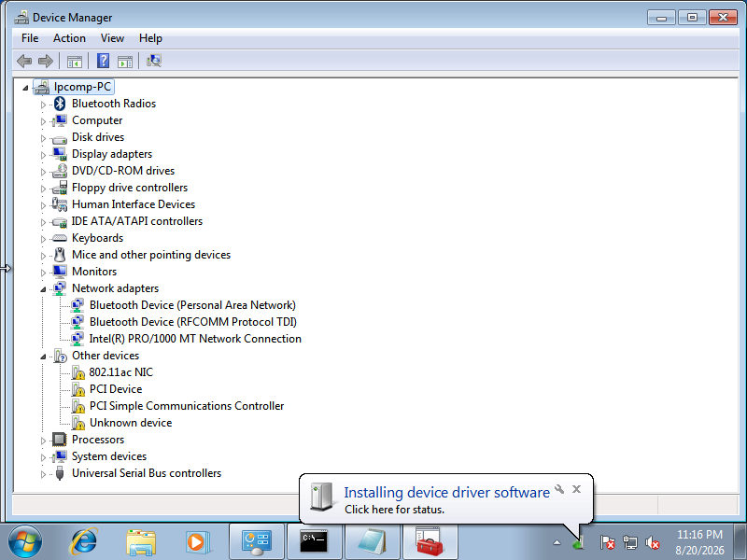Viewport: 747px width, 560px height.
Task: Open the File menu
Action: click(x=30, y=38)
